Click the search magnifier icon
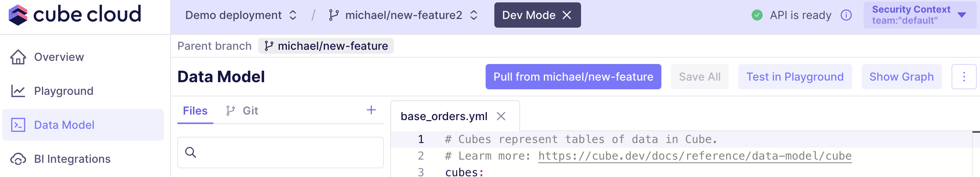This screenshot has height=177, width=980. [x=191, y=153]
